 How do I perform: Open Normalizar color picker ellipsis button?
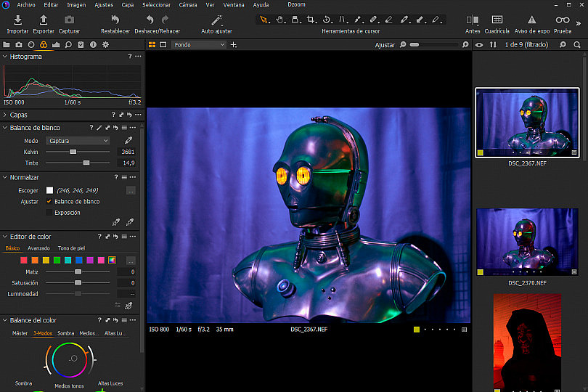131,191
